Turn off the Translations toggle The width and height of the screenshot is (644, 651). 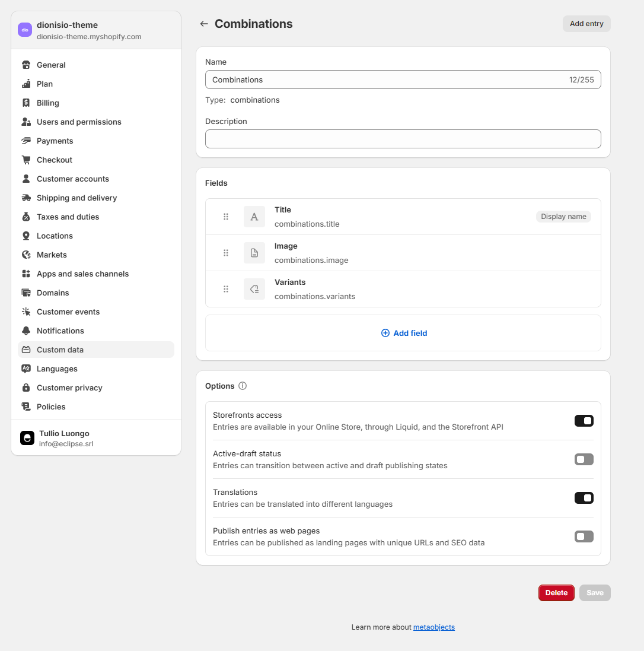(584, 498)
